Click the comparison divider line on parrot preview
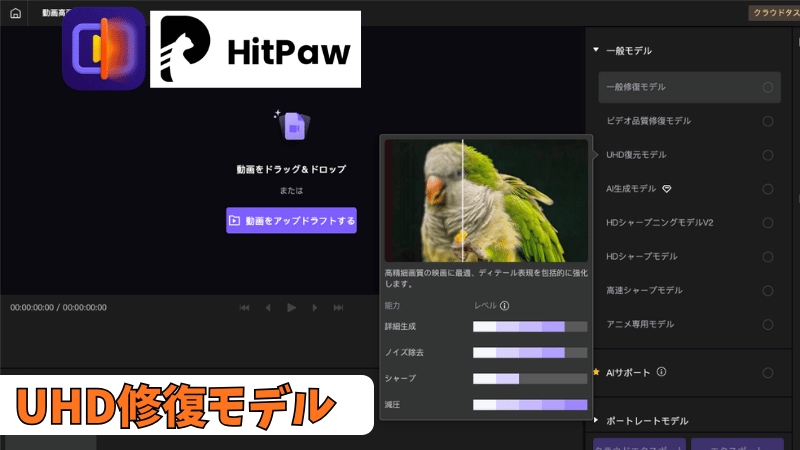800x450 pixels. [x=463, y=201]
